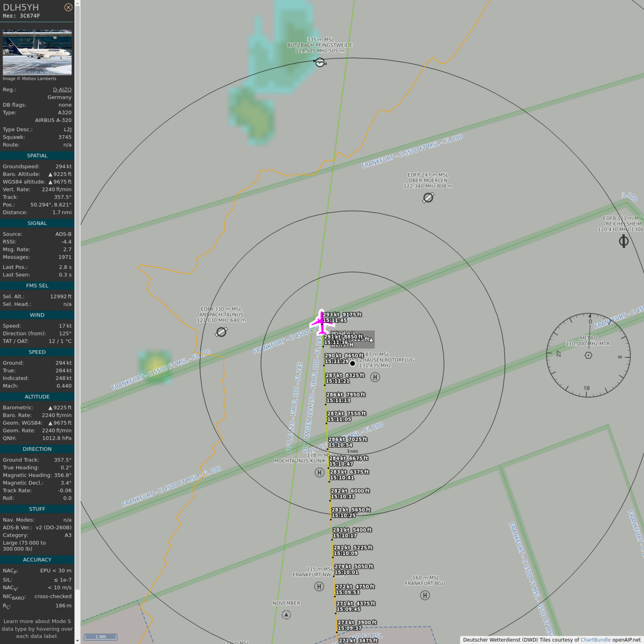The width and height of the screenshot is (644, 644).
Task: Select the November reporting point icon
Action: 286,615
